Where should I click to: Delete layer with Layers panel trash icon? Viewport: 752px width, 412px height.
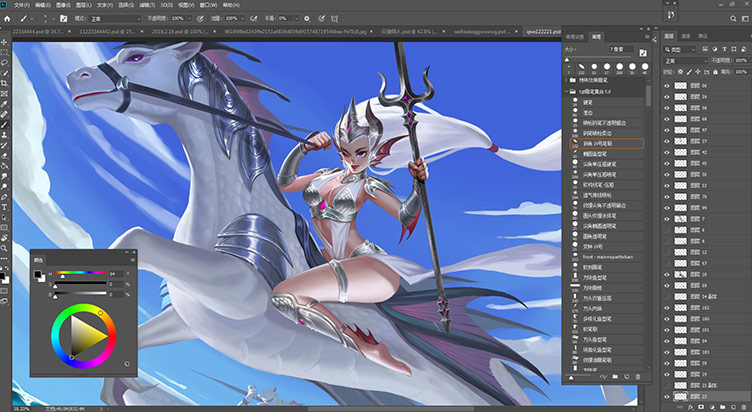744,407
